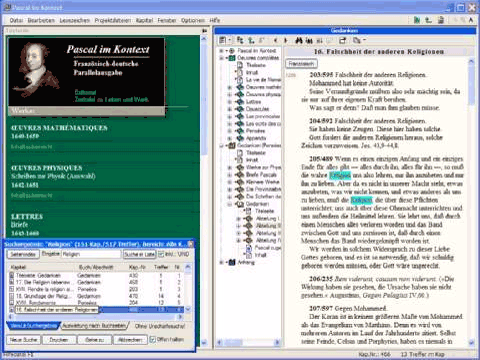Open dropdown arrow next to contents list icon

230,40
